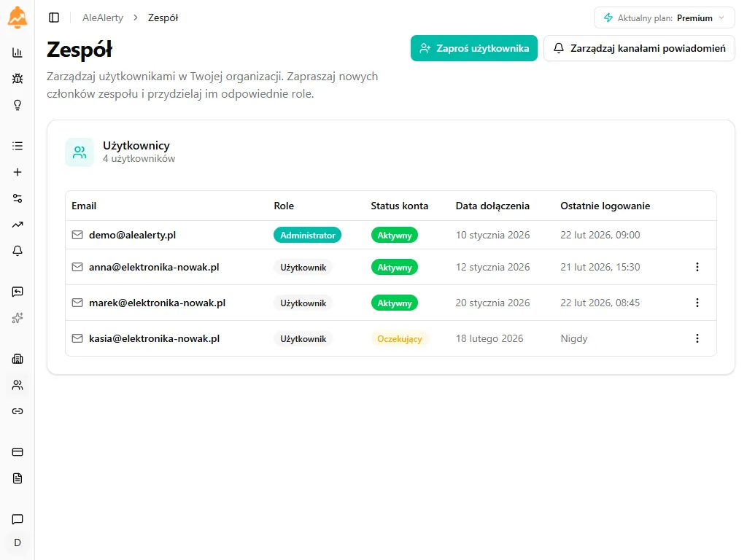Open the sliders icon in the sidebar

(x=18, y=198)
